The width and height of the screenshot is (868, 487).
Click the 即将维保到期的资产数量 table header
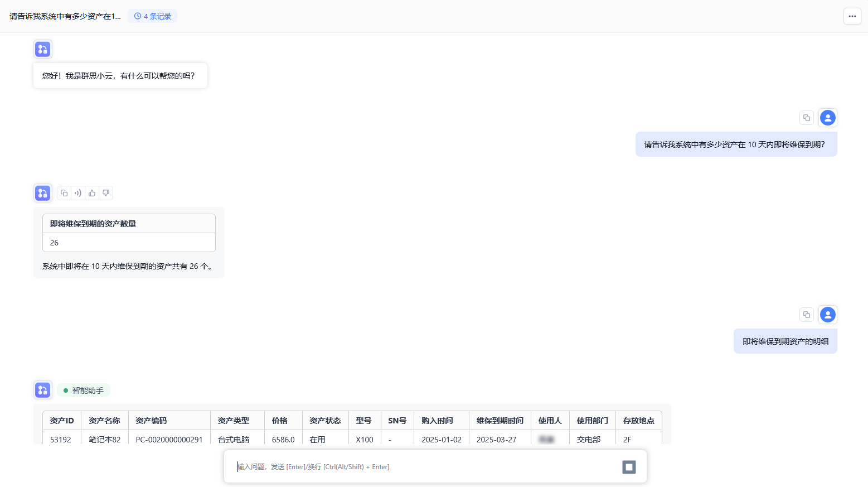point(93,224)
